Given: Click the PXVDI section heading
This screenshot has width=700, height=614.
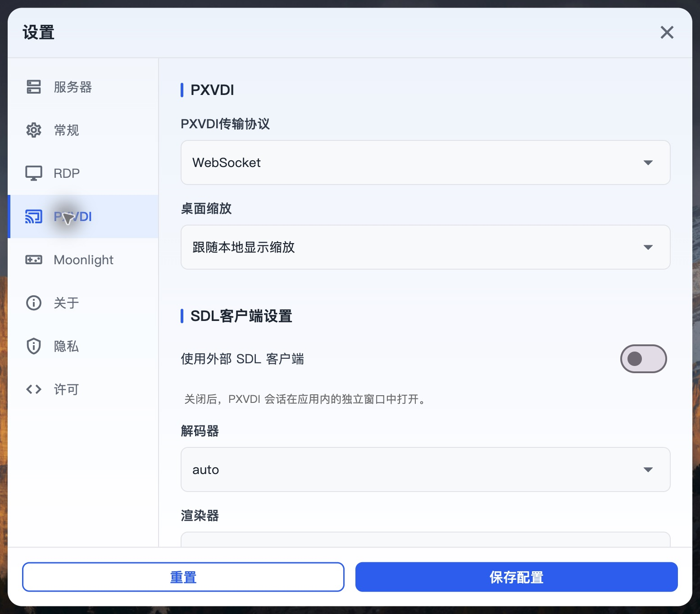Looking at the screenshot, I should click(x=212, y=90).
